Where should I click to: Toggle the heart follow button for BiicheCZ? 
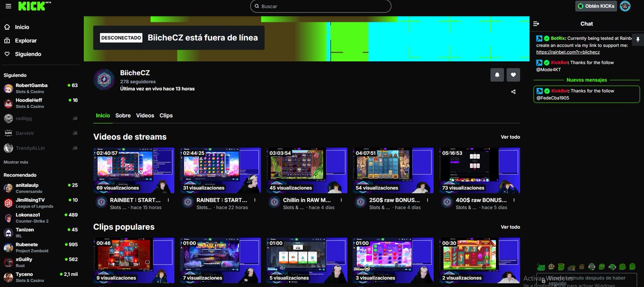(514, 75)
